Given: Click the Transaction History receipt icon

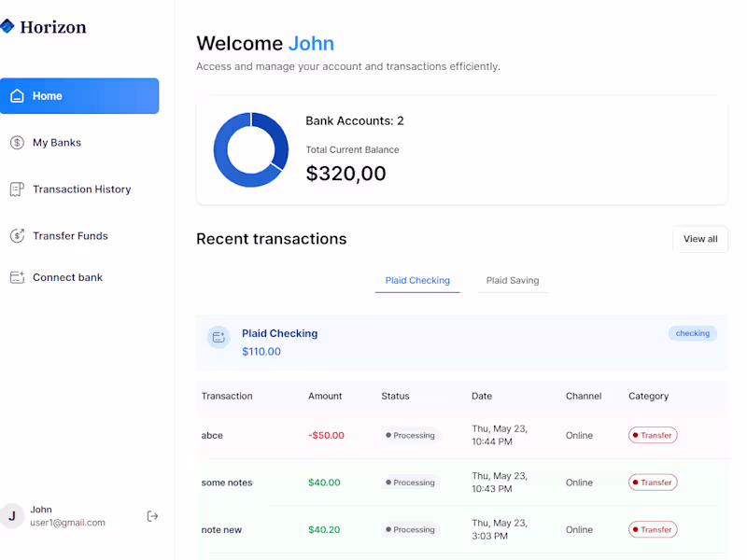Looking at the screenshot, I should tap(16, 189).
